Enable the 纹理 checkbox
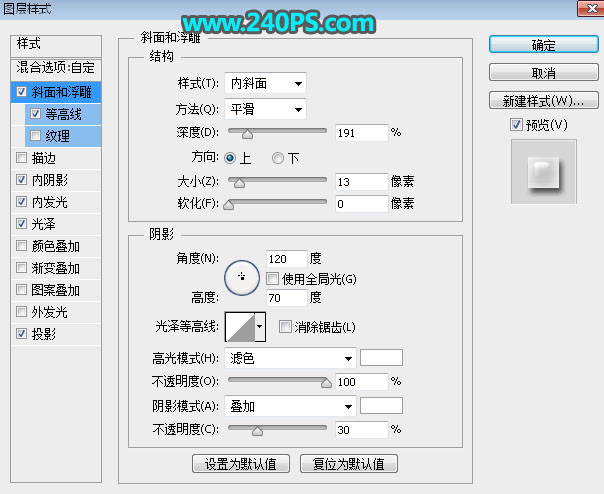Image resolution: width=604 pixels, height=494 pixels. point(35,136)
